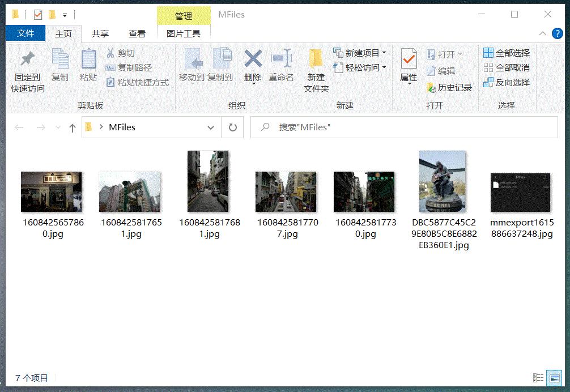Click the Back navigation arrow
The width and height of the screenshot is (570, 392).
coord(19,127)
